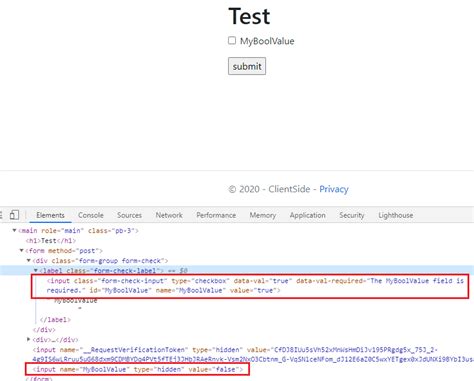The image size is (474, 381).
Task: Select the hidden MyBoolValue input element line
Action: click(138, 369)
